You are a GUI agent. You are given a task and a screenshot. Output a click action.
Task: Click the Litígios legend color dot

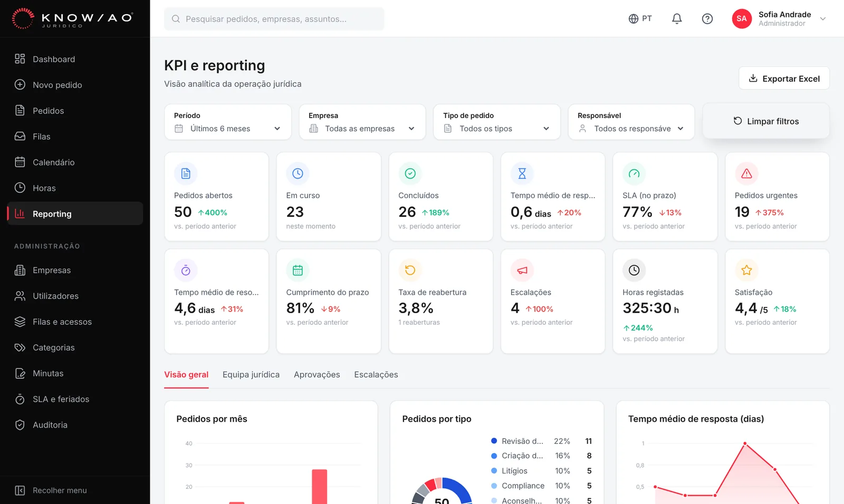494,471
